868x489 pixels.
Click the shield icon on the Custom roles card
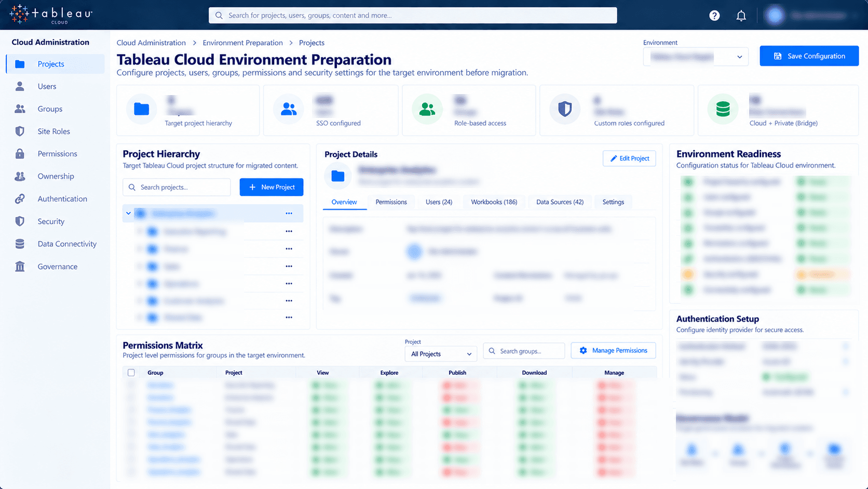click(565, 109)
